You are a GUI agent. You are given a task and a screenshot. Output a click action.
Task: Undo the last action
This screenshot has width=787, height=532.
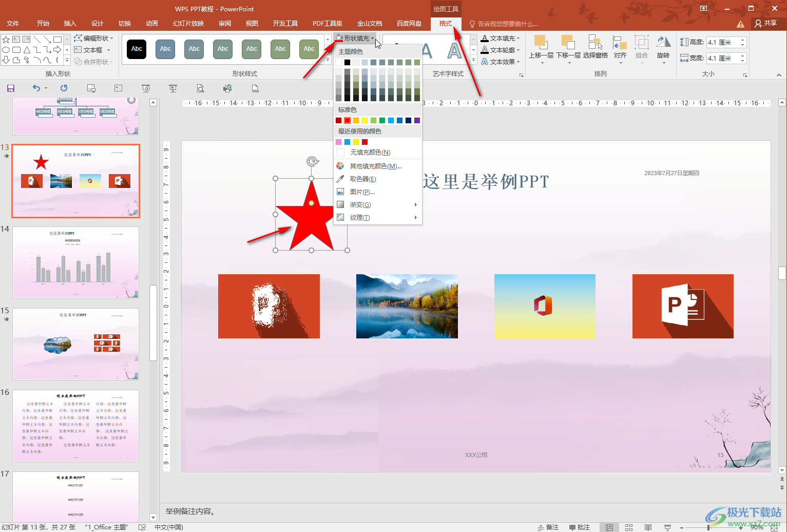tap(36, 88)
